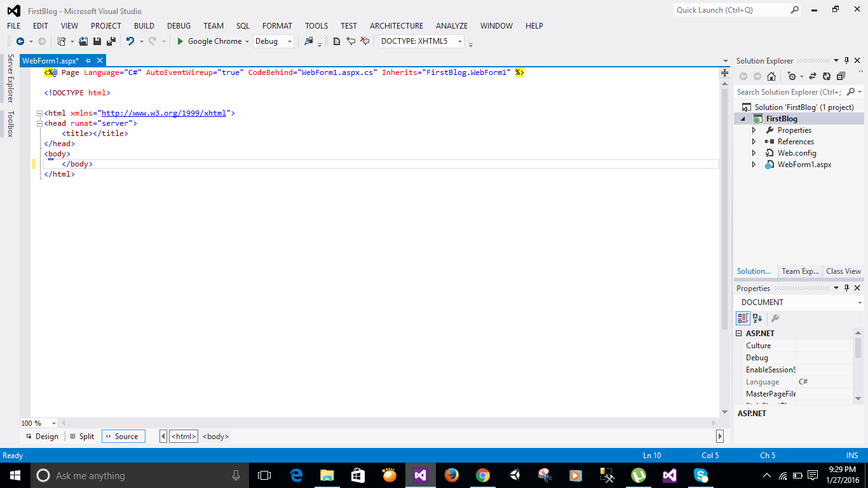Image resolution: width=868 pixels, height=488 pixels.
Task: Collapse the ASP.NET category in Properties
Action: point(739,334)
